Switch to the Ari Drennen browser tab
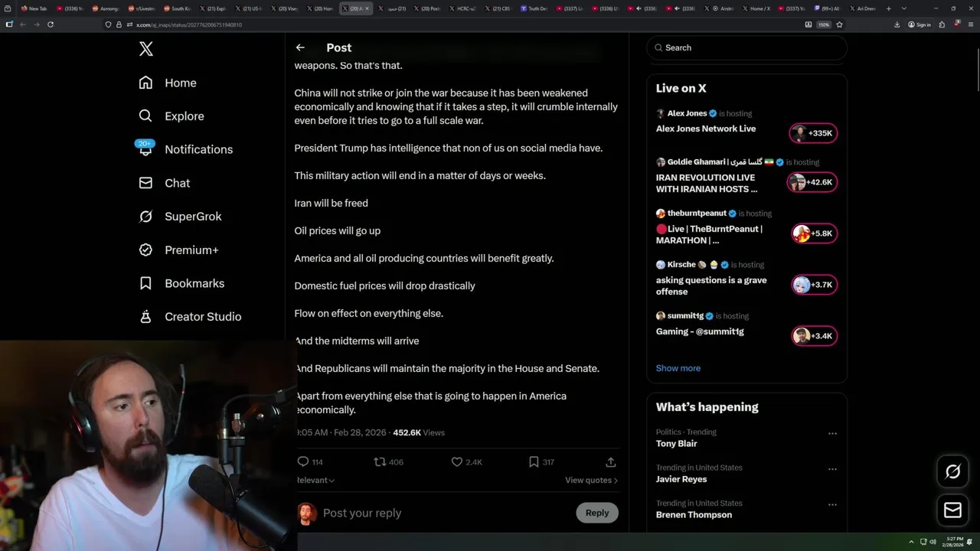Screen dimensions: 980x551 pos(861,8)
